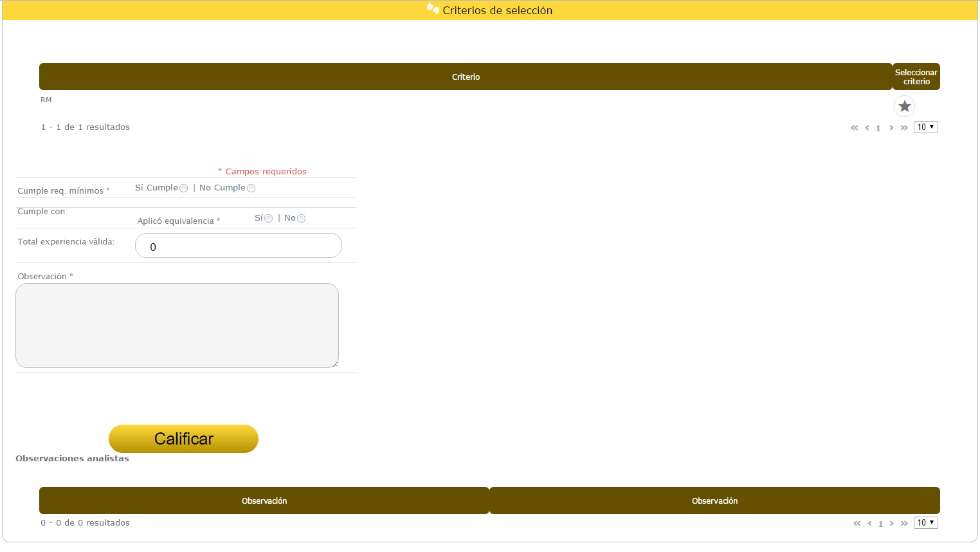Jump to last page of analyst observations table
980x552 pixels.
(904, 524)
